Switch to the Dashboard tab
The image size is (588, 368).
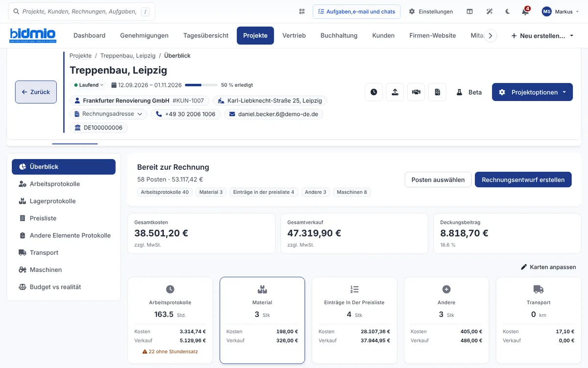tap(89, 36)
